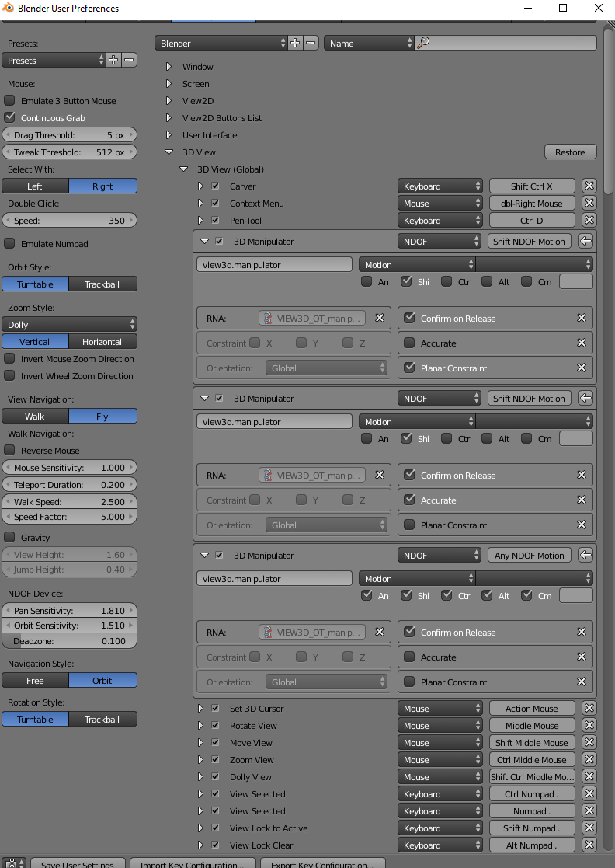The width and height of the screenshot is (615, 868).
Task: Change the Pen Tool Ctrl D shortcut
Action: (x=531, y=221)
